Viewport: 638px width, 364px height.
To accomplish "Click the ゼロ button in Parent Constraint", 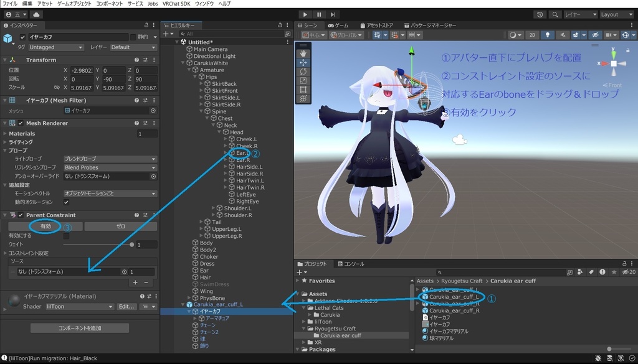I will (120, 226).
